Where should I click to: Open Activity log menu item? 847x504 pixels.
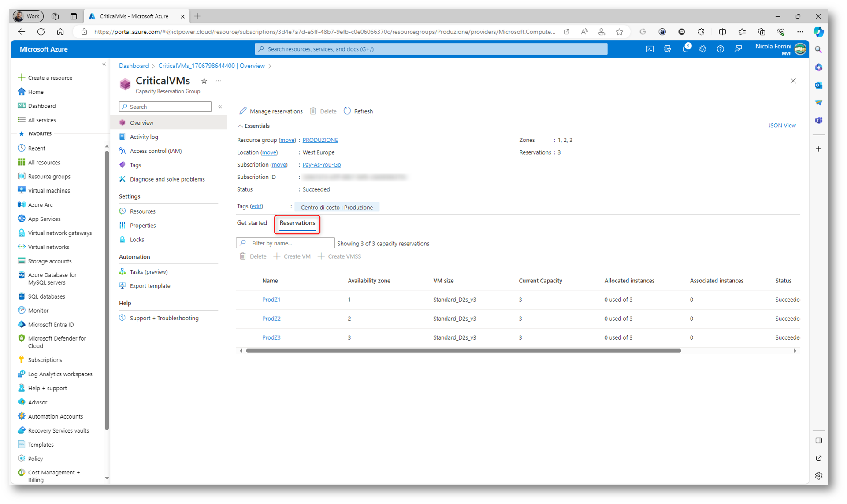pos(144,137)
